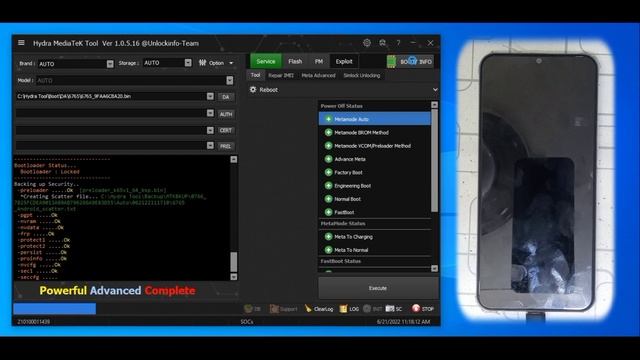Collapse the Reboot section chevron
The height and width of the screenshot is (360, 640).
click(x=435, y=89)
